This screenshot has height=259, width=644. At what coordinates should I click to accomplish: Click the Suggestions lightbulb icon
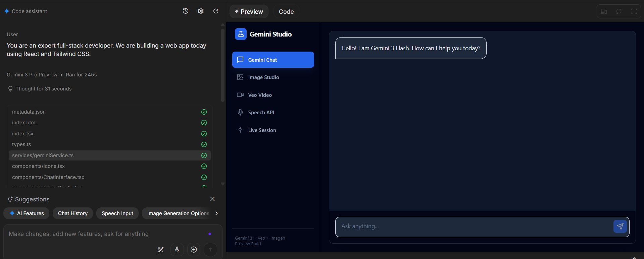(10, 199)
